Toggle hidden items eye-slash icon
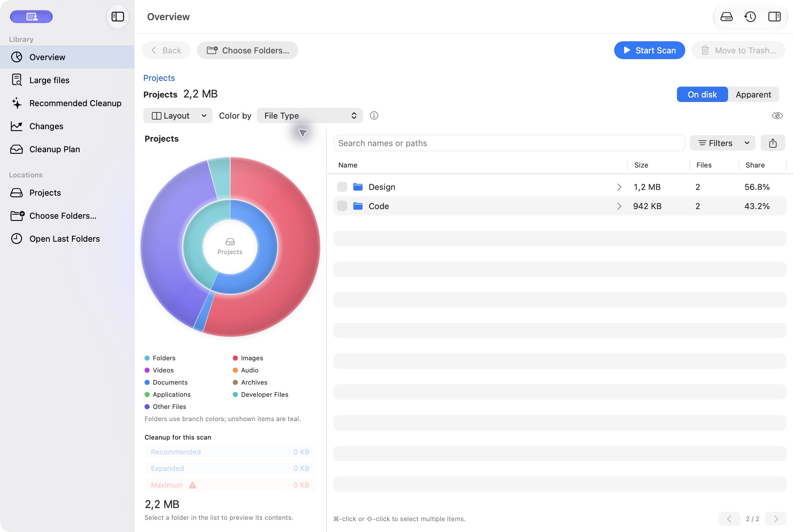The height and width of the screenshot is (532, 793). point(777,116)
